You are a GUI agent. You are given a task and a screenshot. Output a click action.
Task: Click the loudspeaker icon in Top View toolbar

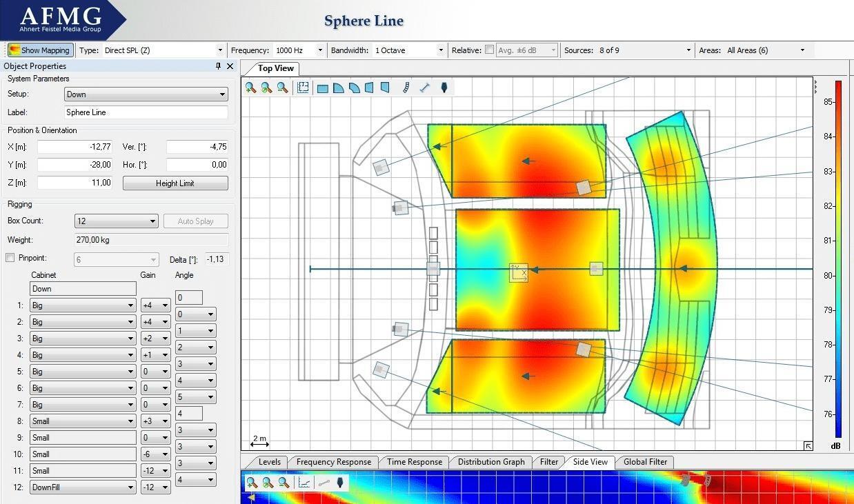click(444, 88)
